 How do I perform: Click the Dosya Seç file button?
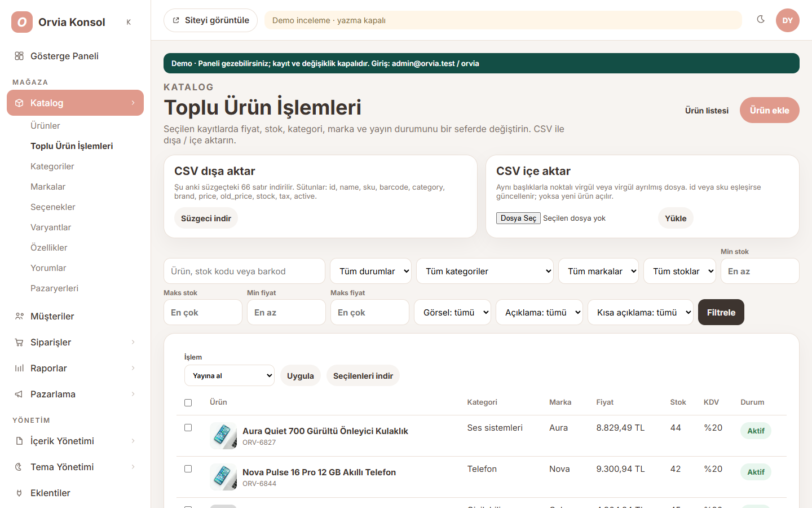pos(518,218)
